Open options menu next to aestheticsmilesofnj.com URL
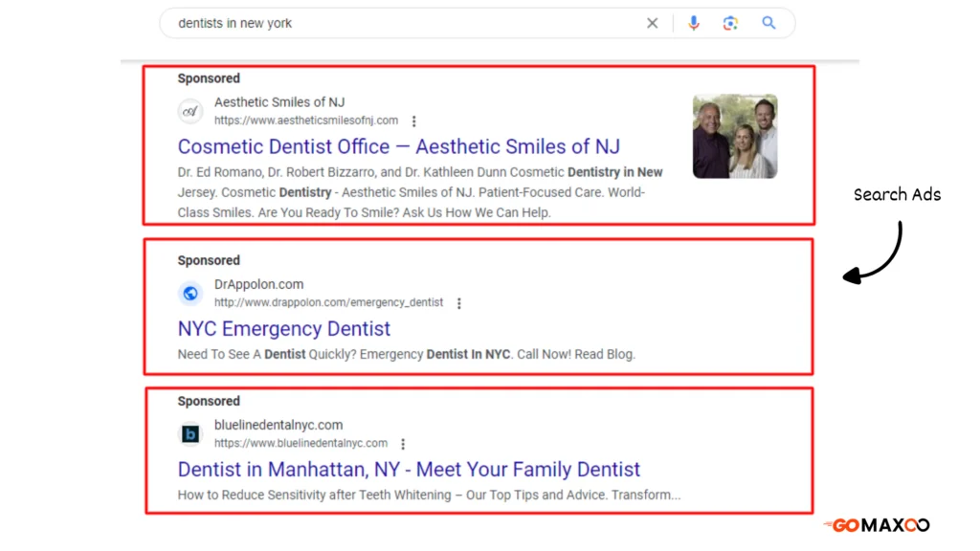 click(x=413, y=121)
